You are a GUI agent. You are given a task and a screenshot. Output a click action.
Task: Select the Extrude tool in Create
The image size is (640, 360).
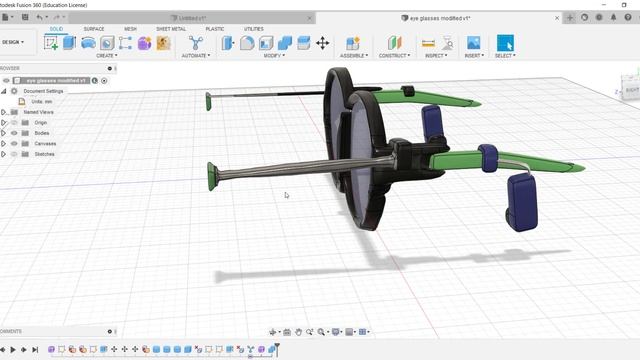69,43
